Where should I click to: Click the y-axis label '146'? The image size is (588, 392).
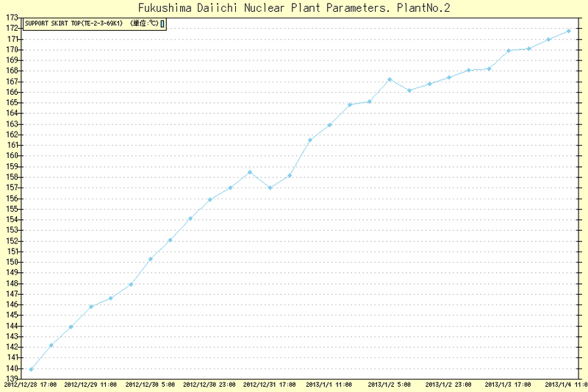[x=12, y=304]
